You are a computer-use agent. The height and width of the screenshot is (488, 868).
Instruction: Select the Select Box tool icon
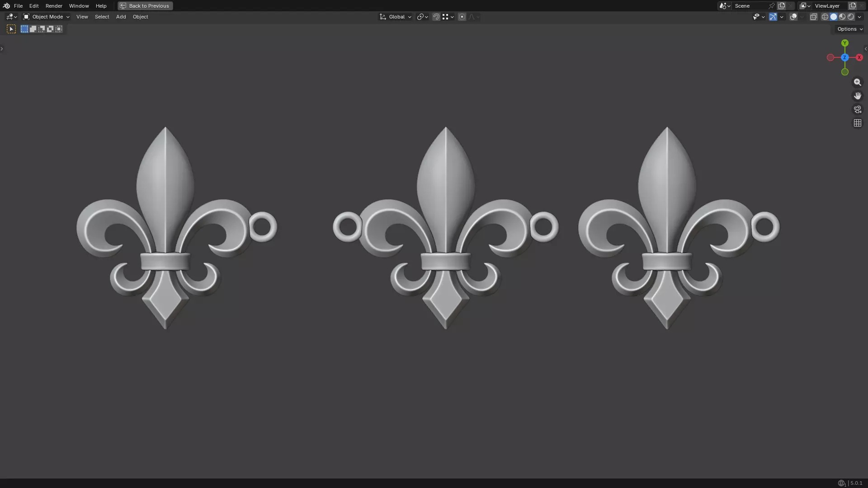point(11,29)
